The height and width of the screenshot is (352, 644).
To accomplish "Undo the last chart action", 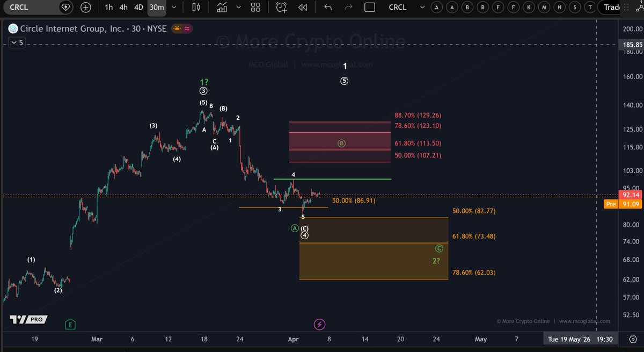I will (x=328, y=8).
